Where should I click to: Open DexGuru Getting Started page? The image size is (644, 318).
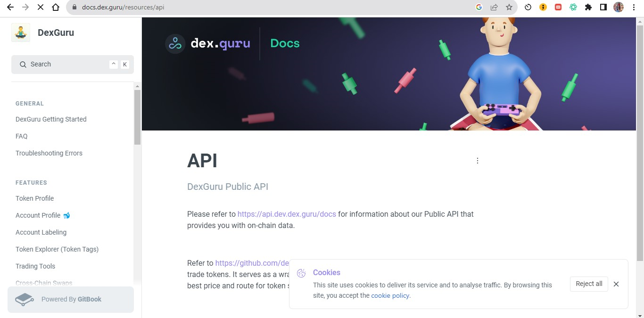[x=51, y=119]
